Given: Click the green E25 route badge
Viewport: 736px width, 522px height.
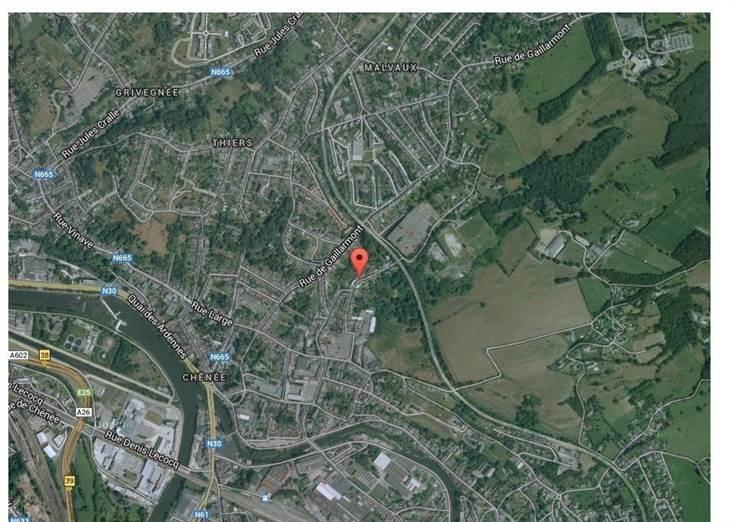Looking at the screenshot, I should click(x=84, y=392).
